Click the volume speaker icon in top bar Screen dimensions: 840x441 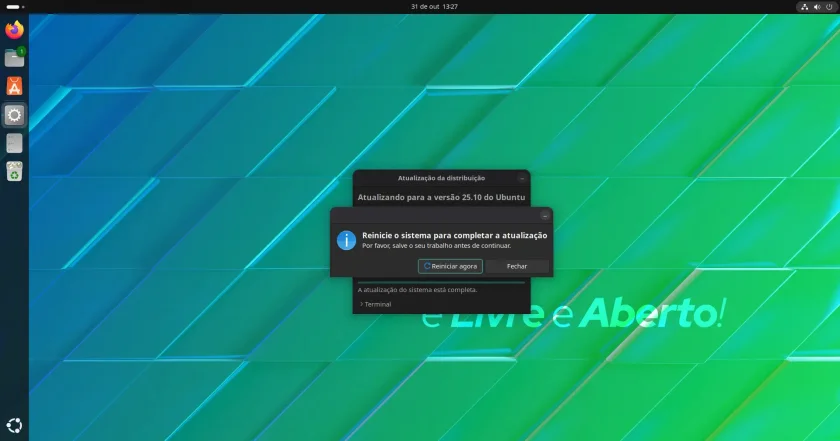coord(817,7)
